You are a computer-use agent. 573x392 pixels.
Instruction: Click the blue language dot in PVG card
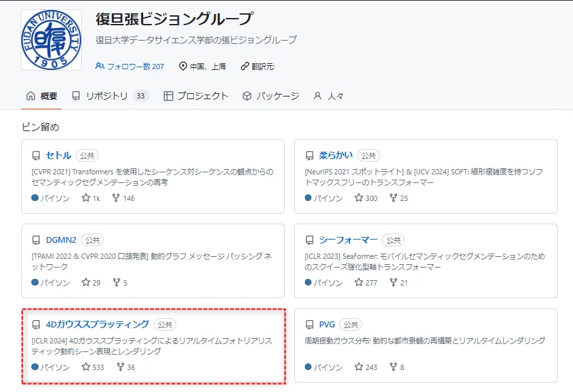pos(308,367)
